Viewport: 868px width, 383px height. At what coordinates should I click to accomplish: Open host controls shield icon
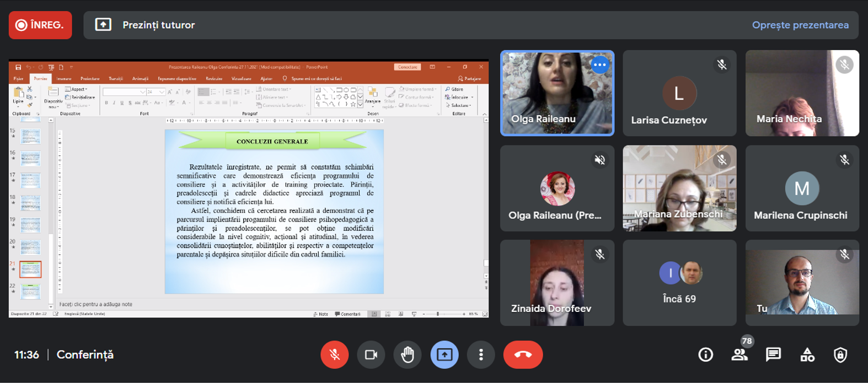tap(840, 355)
